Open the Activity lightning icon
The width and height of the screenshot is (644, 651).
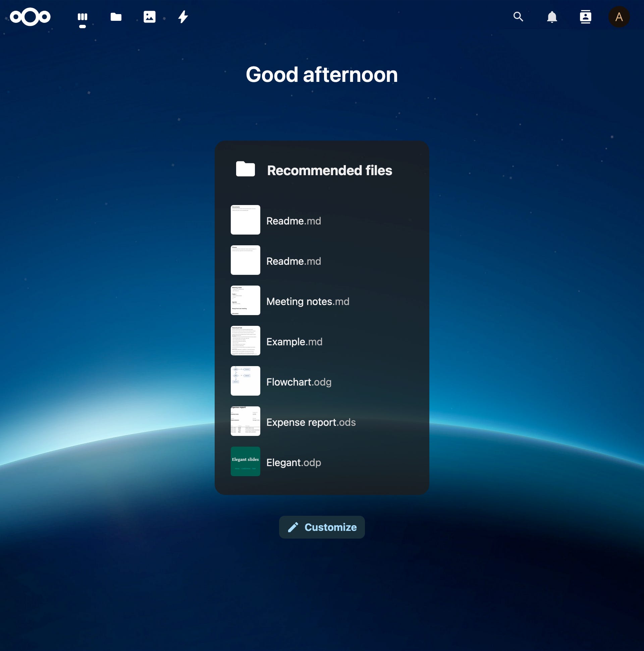[183, 17]
